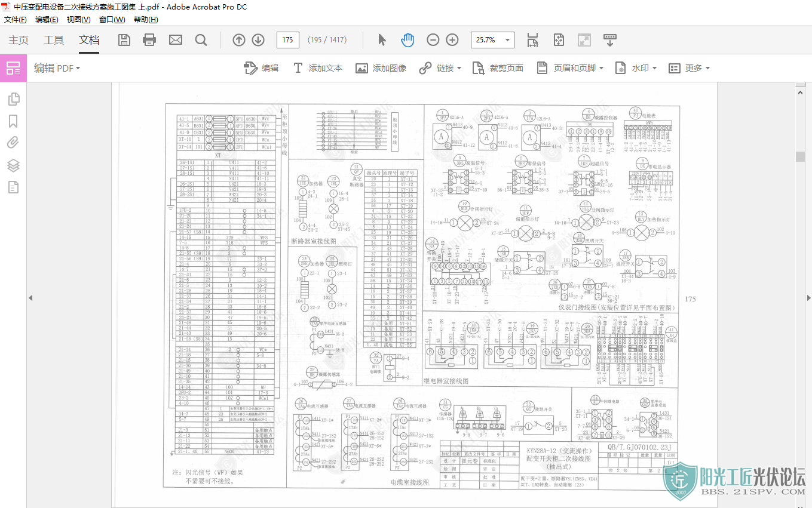The image size is (812, 508).
Task: Open the 链接 link dropdown
Action: click(x=440, y=68)
